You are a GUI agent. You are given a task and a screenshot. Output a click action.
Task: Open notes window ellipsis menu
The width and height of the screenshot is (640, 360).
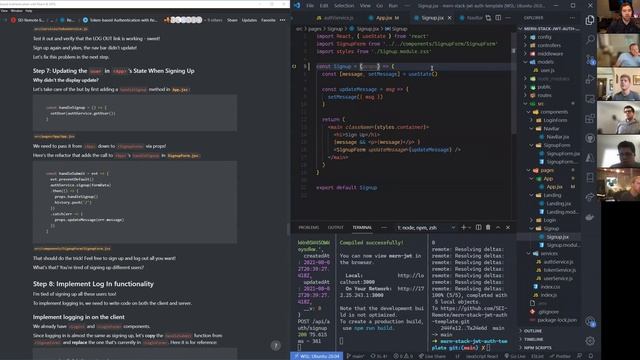(282, 20)
